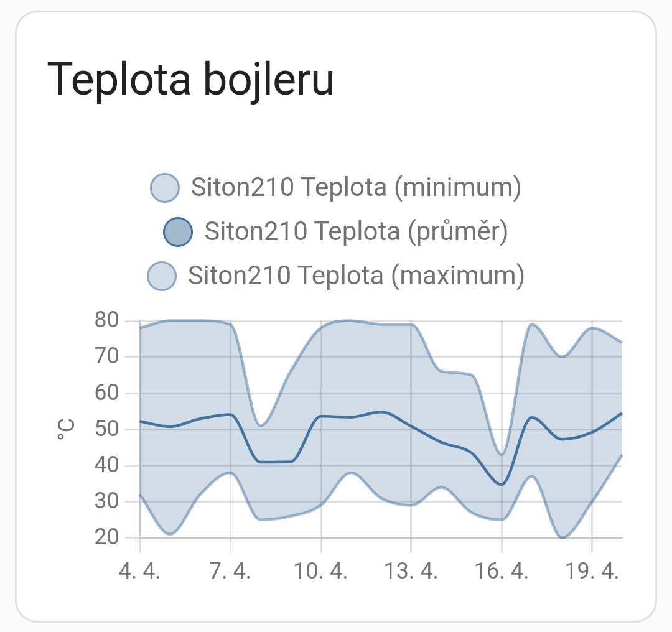Click the 50 value on temperature axis
Screen dimensions: 672x632
tap(107, 429)
